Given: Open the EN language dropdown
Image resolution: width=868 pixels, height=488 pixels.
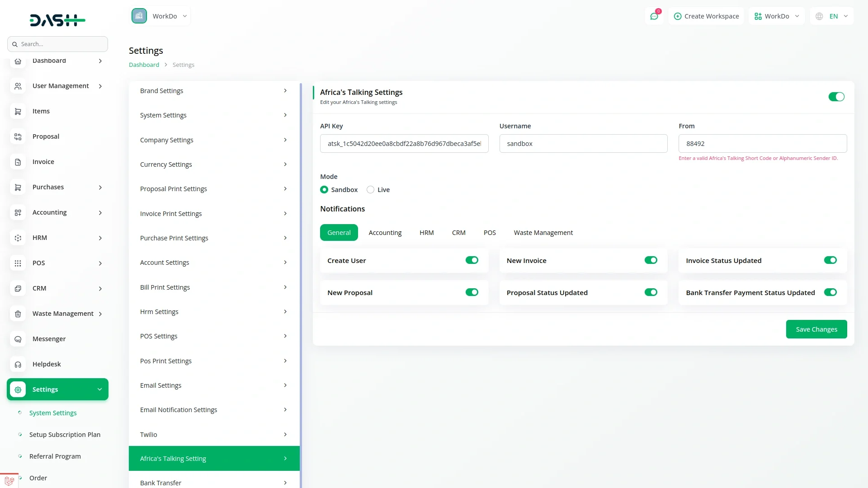Looking at the screenshot, I should pyautogui.click(x=832, y=16).
